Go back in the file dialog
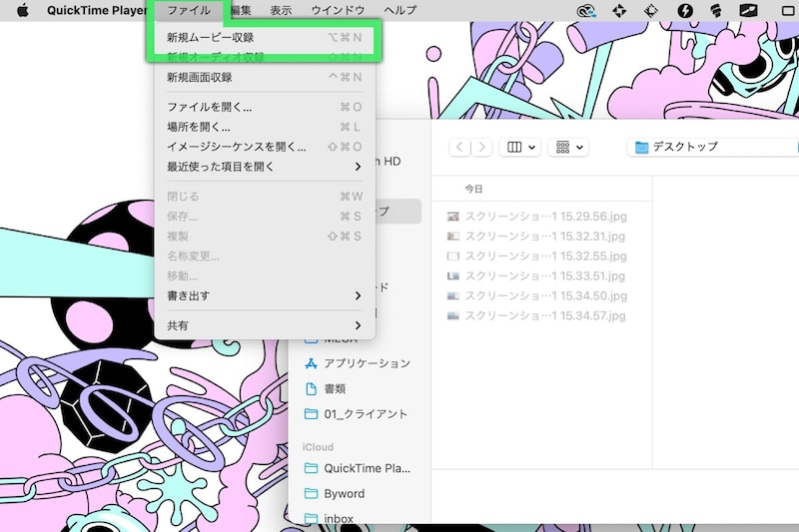This screenshot has height=532, width=799. click(x=459, y=147)
